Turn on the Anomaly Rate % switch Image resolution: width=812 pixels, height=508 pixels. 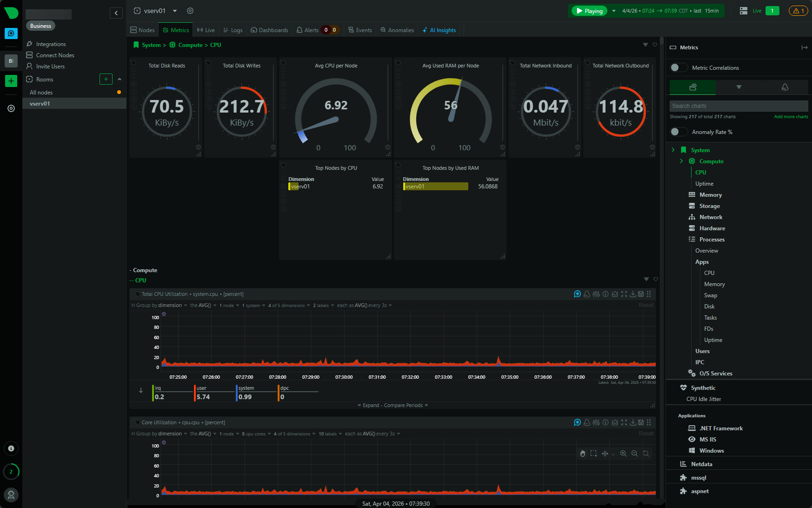pyautogui.click(x=679, y=132)
